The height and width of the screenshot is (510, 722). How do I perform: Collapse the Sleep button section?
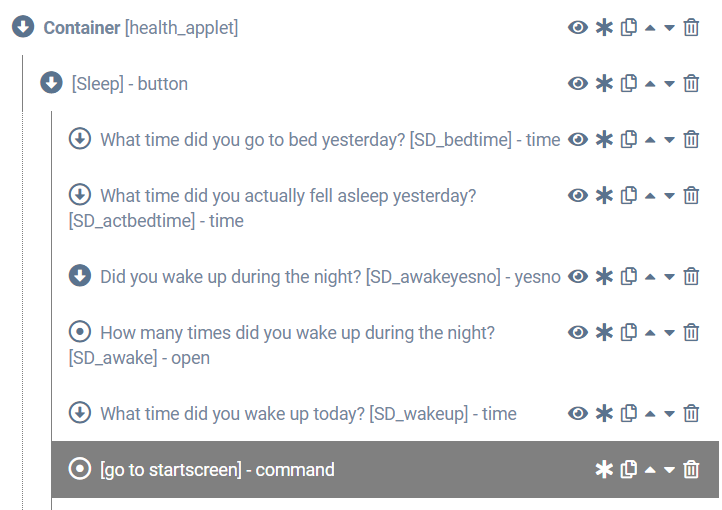pyautogui.click(x=51, y=83)
